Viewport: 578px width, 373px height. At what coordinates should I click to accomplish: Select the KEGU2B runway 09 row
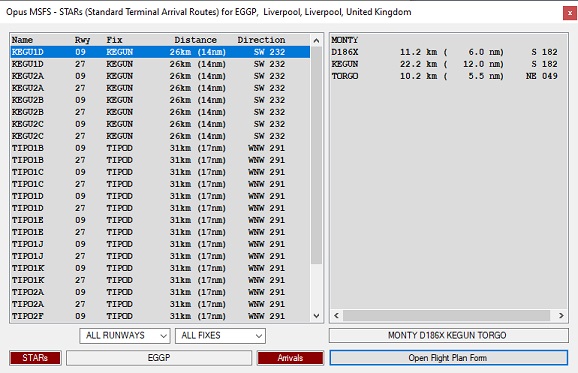(160, 100)
